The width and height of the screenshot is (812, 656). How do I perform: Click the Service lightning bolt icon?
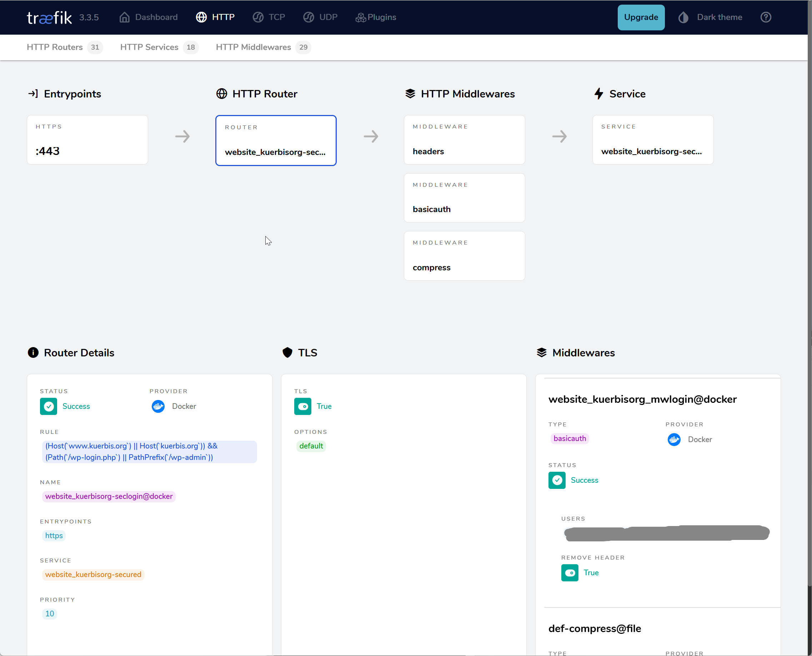[x=599, y=94]
